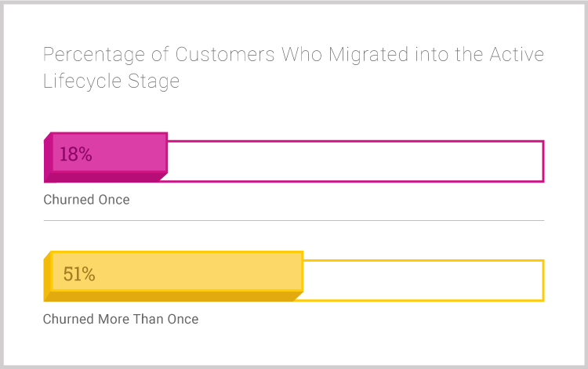The image size is (588, 369).
Task: Click the yellow bar's beveled left edge
Action: coord(48,276)
